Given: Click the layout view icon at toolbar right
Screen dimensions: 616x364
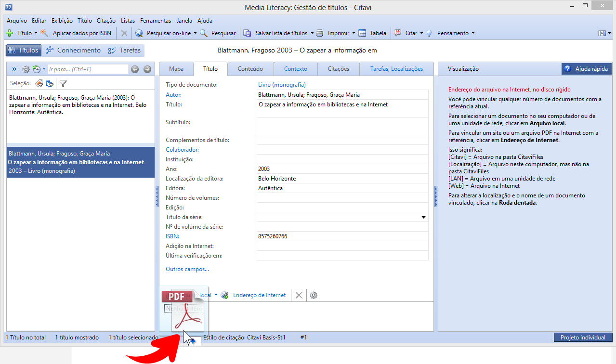Looking at the screenshot, I should [602, 33].
